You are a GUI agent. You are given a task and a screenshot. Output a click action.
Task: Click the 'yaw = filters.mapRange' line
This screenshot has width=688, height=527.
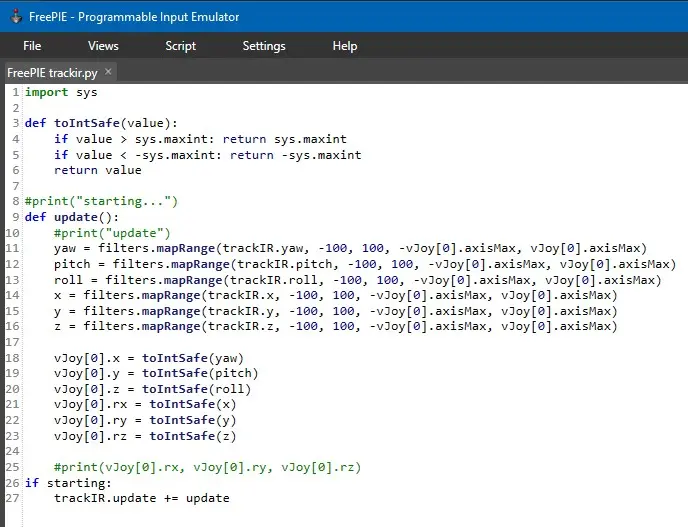[350, 248]
